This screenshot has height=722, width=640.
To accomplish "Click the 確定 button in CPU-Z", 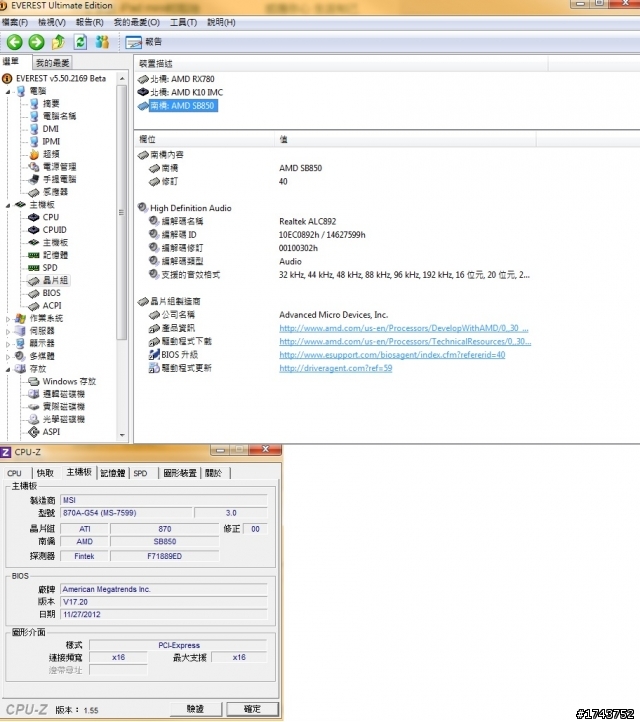I will coord(252,709).
